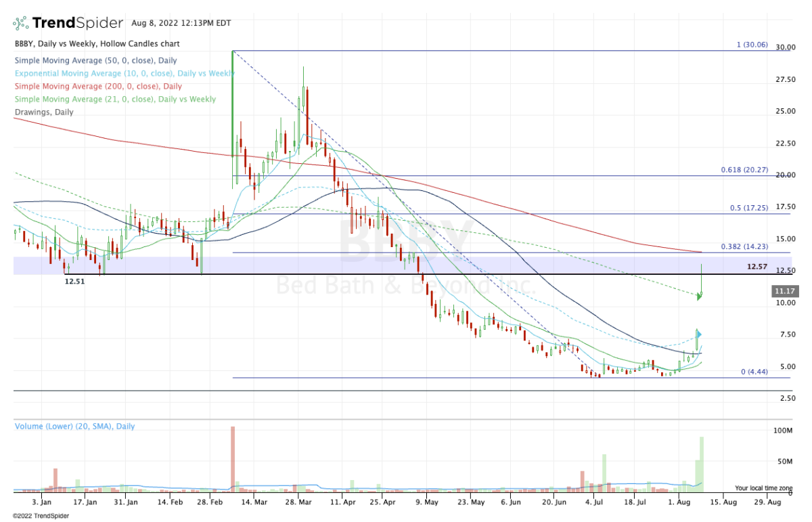
Task: Click the green arrow marker near 11.17
Action: coord(700,296)
